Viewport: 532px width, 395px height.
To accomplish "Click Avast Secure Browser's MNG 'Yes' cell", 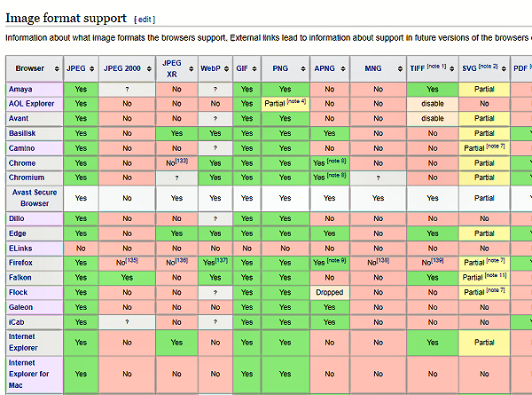I will 378,198.
